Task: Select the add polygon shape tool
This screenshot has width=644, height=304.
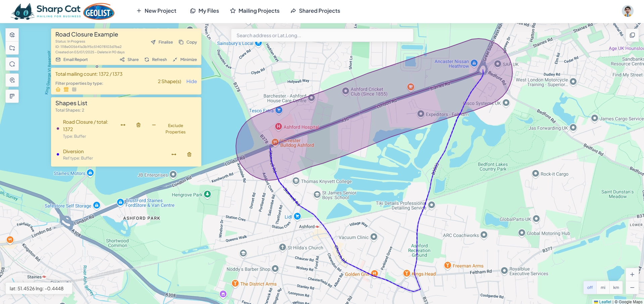Action: (x=12, y=64)
